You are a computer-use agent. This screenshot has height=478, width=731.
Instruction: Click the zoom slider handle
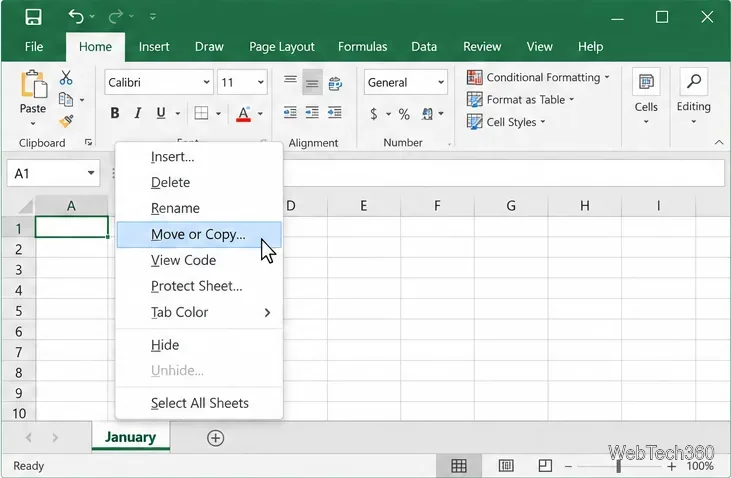619,466
